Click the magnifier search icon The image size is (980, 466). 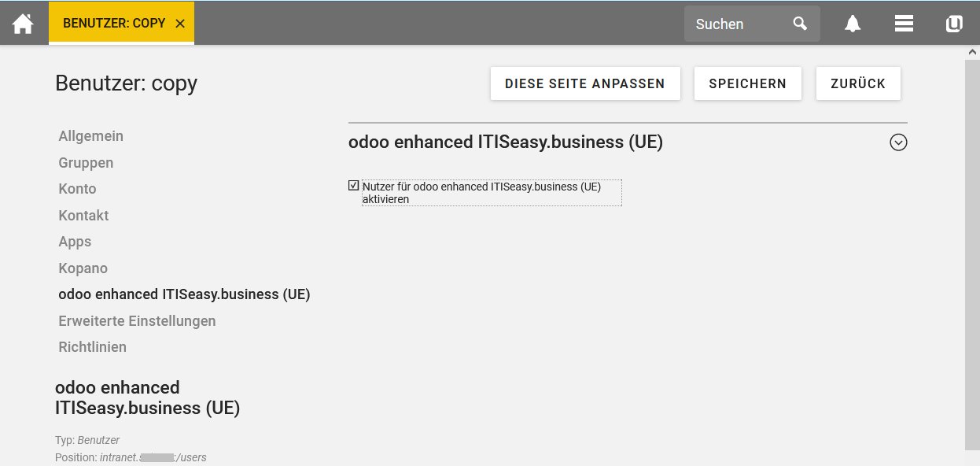coord(800,24)
